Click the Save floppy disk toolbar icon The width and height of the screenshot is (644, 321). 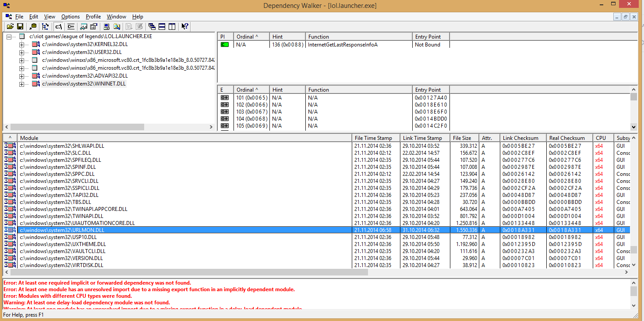[x=20, y=26]
